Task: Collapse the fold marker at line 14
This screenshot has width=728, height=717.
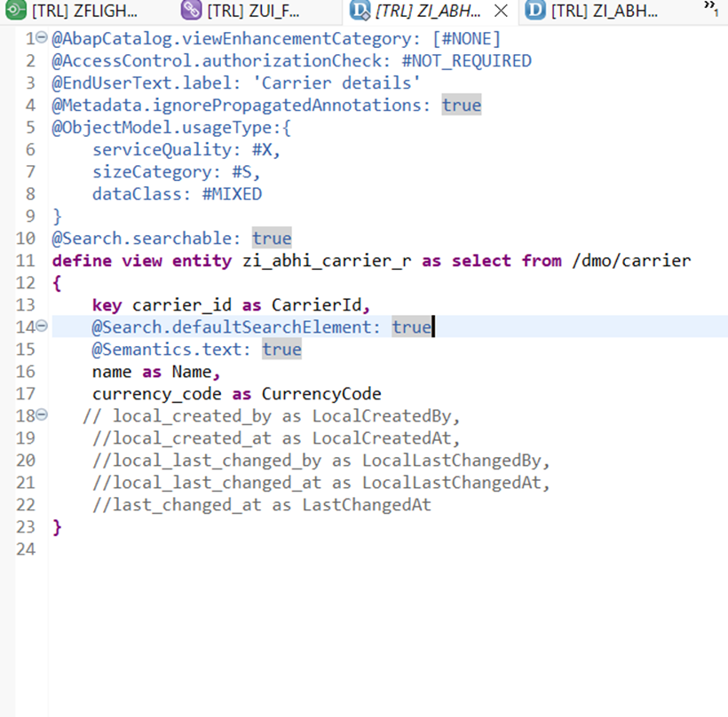Action: point(42,327)
